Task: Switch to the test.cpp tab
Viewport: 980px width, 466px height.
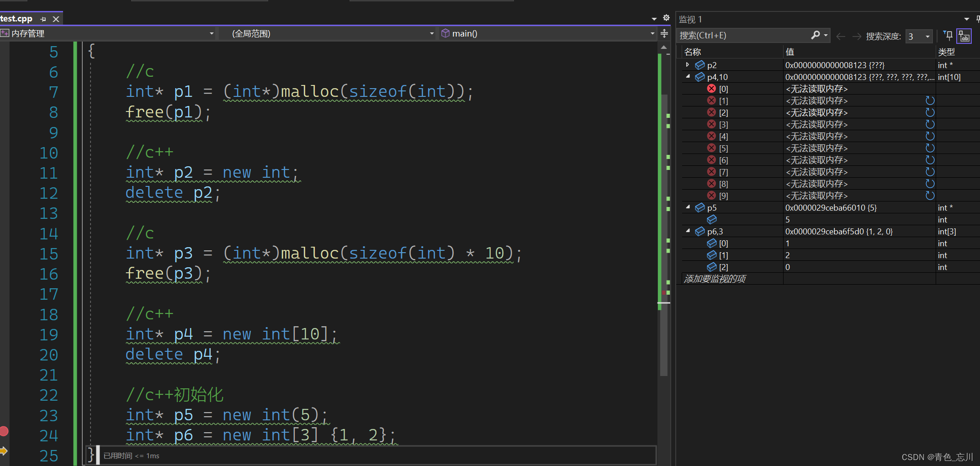Action: click(x=16, y=19)
